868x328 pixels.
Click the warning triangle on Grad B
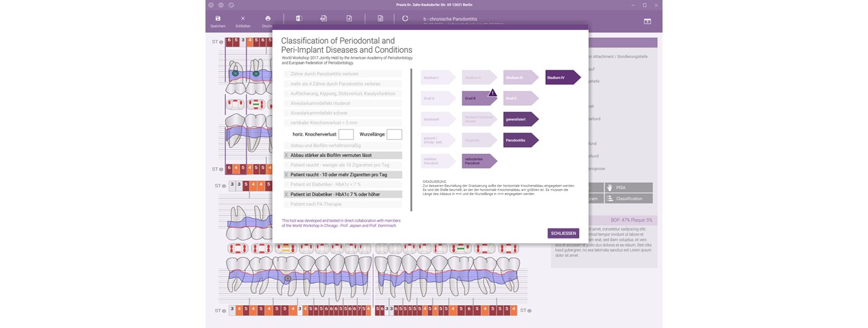tap(492, 93)
